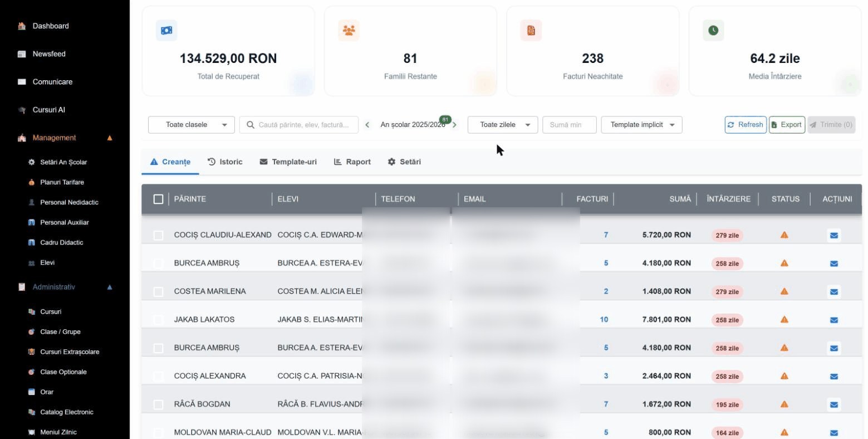Click the Comunicare envelope icon in sidebar
This screenshot has width=868, height=439.
pos(22,82)
